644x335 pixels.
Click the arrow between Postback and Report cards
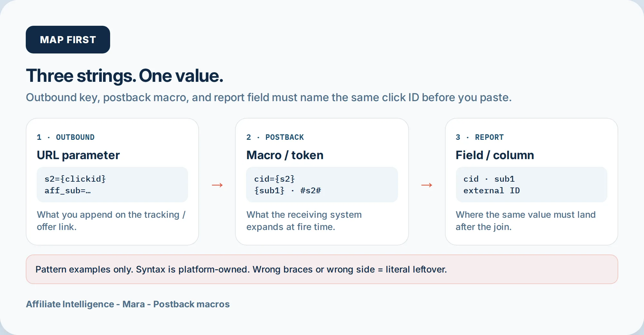[427, 185]
